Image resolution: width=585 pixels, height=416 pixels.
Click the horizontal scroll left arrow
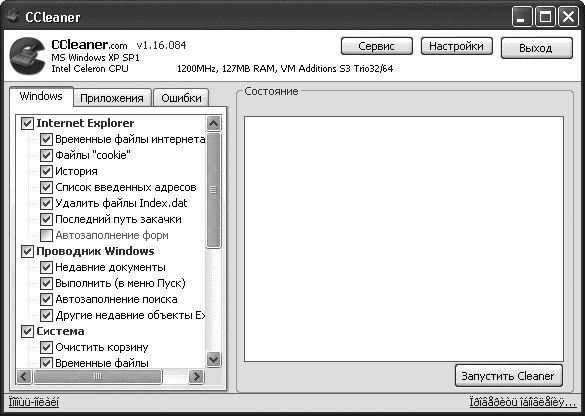pyautogui.click(x=24, y=376)
